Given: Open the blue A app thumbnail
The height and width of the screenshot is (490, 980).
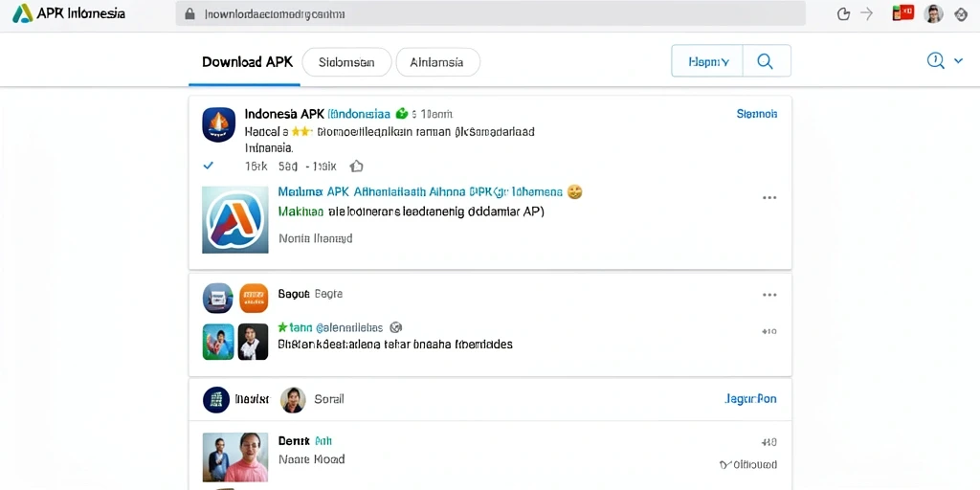Looking at the screenshot, I should click(x=235, y=219).
